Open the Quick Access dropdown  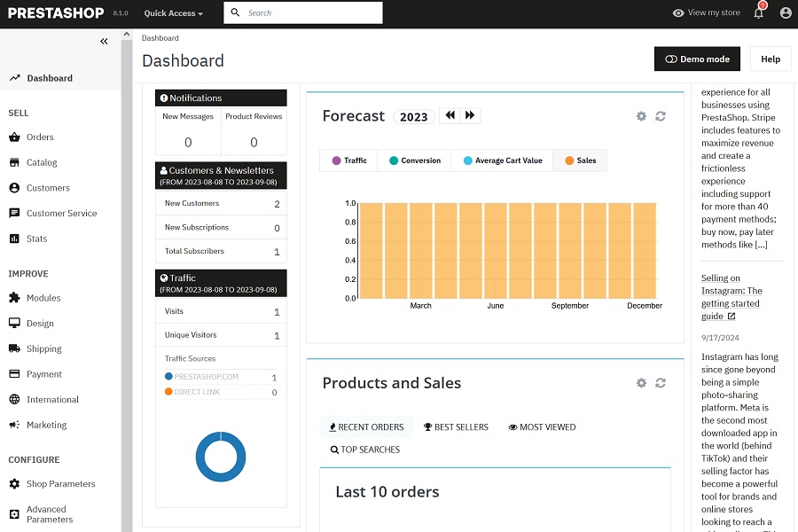[173, 13]
